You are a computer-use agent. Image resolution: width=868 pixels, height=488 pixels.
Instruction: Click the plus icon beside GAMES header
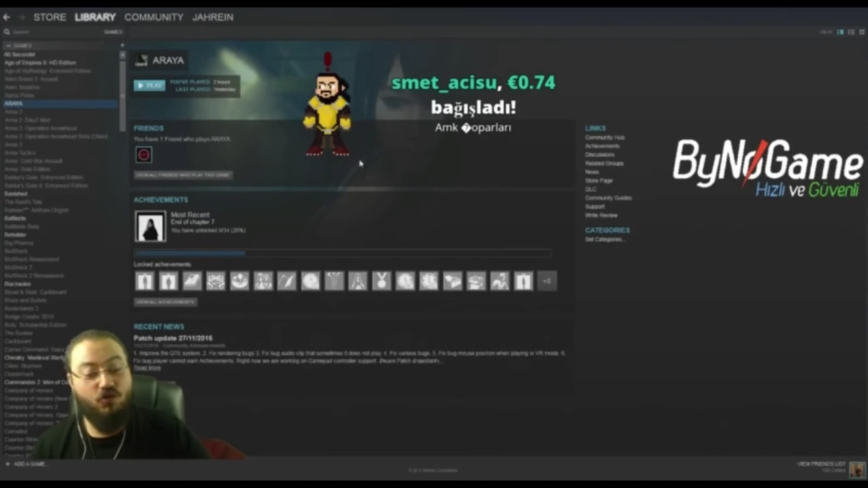[122, 45]
